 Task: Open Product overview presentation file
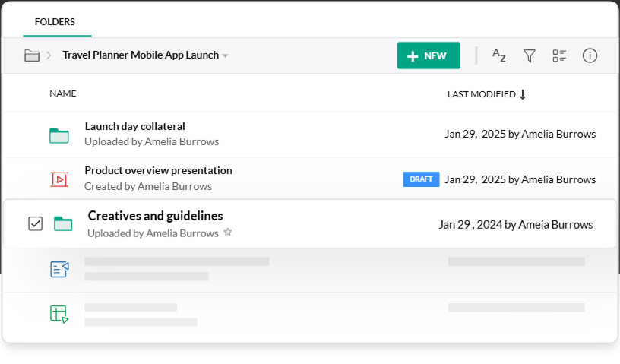(158, 171)
